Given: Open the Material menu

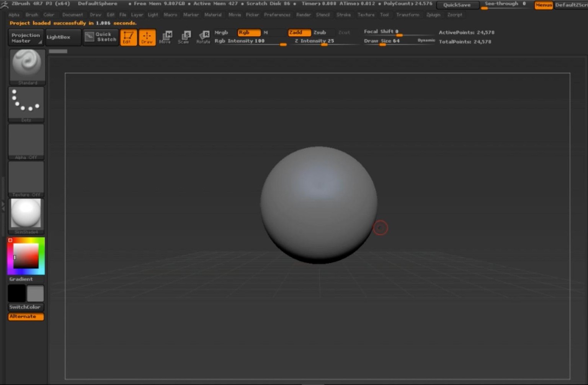Looking at the screenshot, I should [213, 15].
